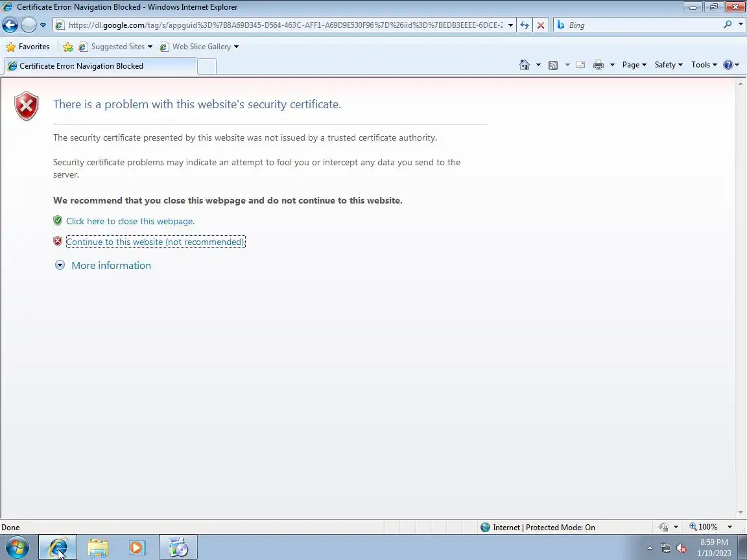Click the page scrollbar up arrow
This screenshot has width=747, height=560.
tap(741, 84)
